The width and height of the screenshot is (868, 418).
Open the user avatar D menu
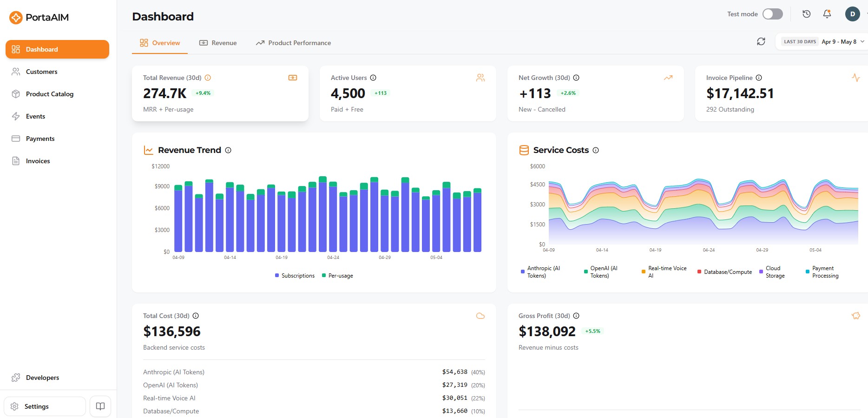click(853, 14)
